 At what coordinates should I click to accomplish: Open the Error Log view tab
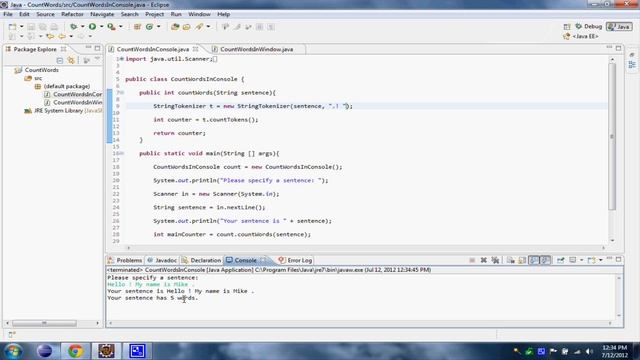(295, 260)
